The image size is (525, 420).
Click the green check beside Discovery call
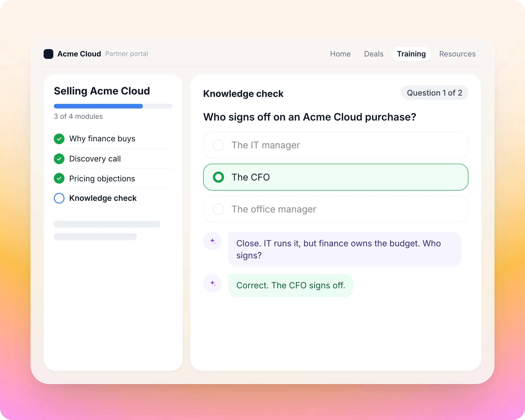coord(59,159)
